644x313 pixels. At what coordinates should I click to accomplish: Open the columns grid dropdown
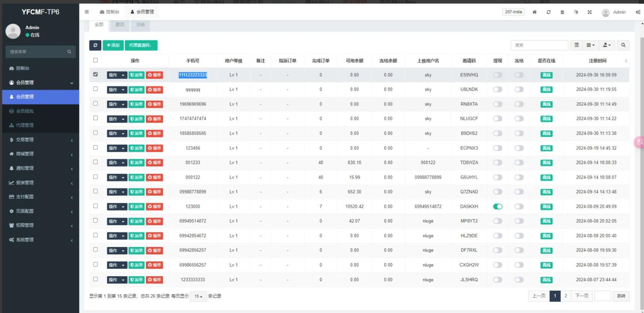[x=590, y=45]
